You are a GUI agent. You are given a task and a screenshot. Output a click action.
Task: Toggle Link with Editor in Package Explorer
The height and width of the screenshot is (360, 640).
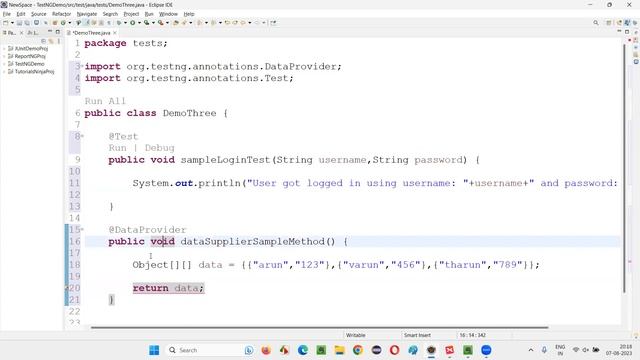coord(51,41)
